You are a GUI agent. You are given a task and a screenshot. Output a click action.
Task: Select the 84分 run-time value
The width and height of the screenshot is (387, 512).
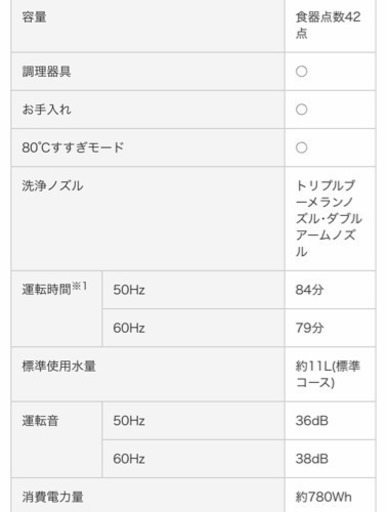[x=309, y=290]
